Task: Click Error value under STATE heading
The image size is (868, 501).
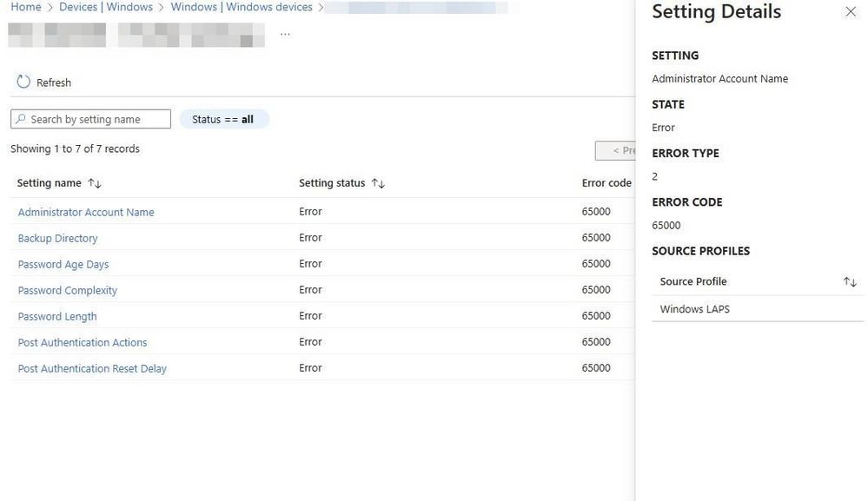Action: pos(663,127)
